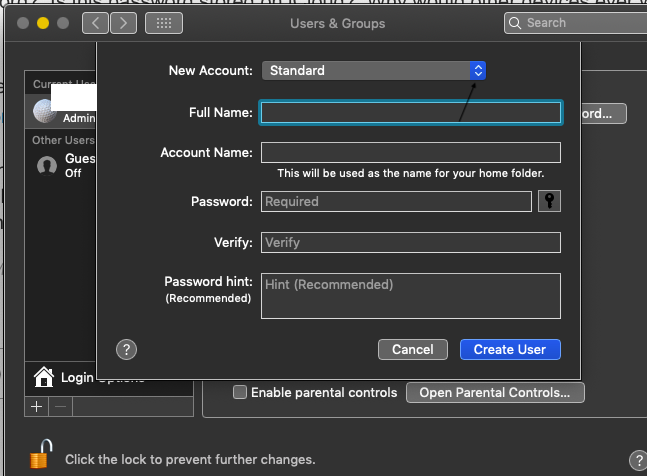Viewport: 647px width, 476px height.
Task: Show all preferences grid icon
Action: click(164, 23)
